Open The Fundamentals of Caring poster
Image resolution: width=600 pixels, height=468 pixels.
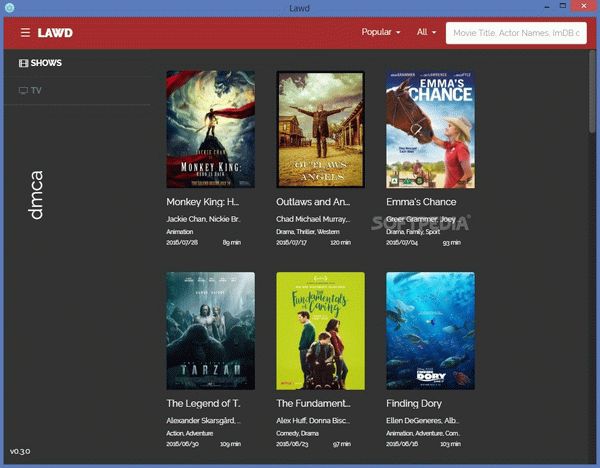click(320, 331)
